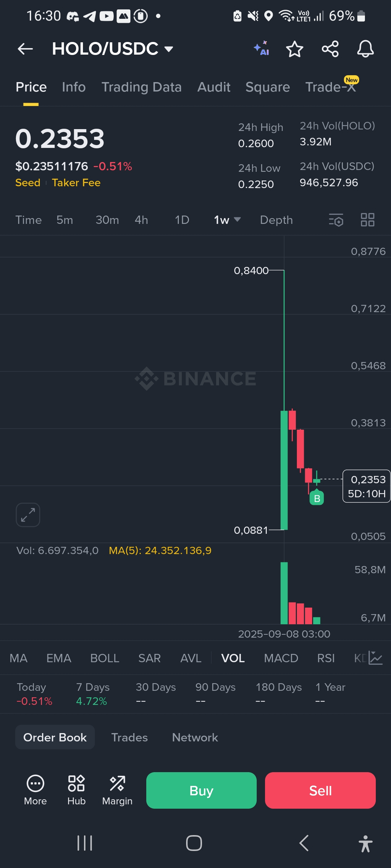
Task: Open chart settings icon beside Depth
Action: click(336, 220)
